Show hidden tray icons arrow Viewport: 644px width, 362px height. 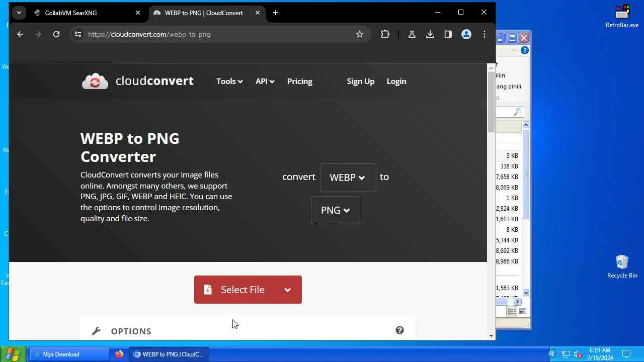coord(552,354)
